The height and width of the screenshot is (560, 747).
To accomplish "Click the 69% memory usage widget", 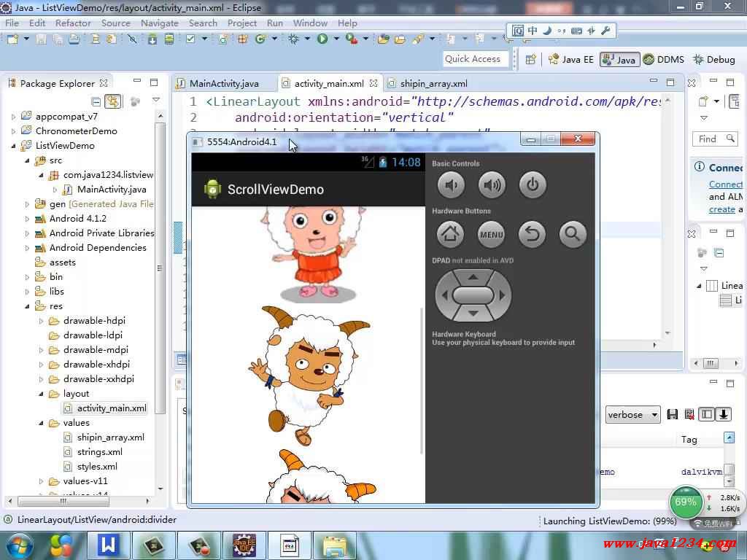I will click(685, 502).
